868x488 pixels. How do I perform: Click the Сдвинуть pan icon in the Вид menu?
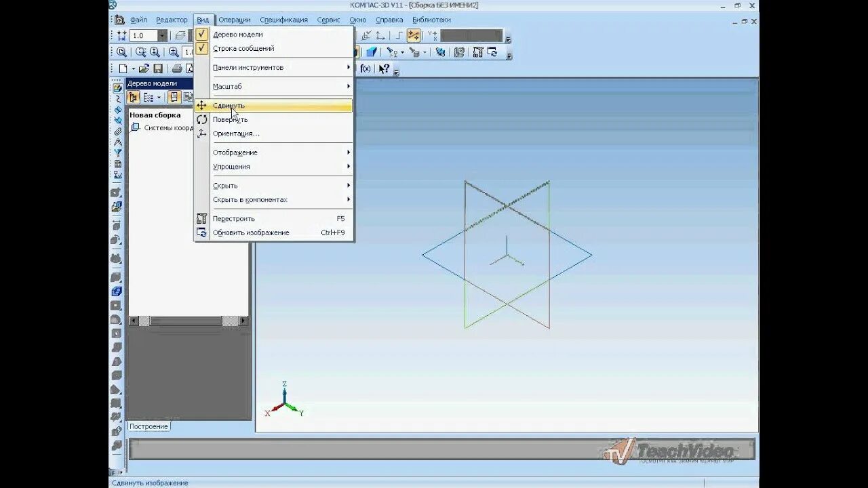(x=201, y=106)
